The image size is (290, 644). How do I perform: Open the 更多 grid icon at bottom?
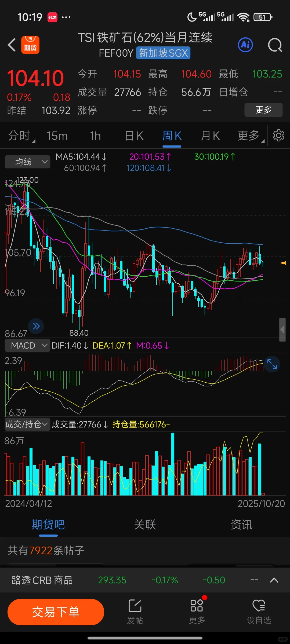[x=197, y=612]
